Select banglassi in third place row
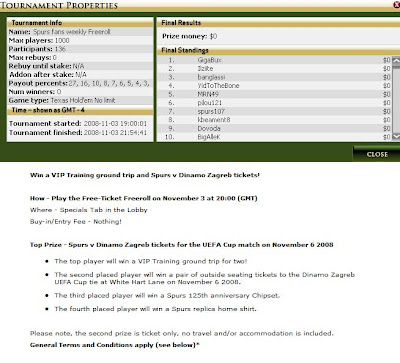 (x=211, y=77)
